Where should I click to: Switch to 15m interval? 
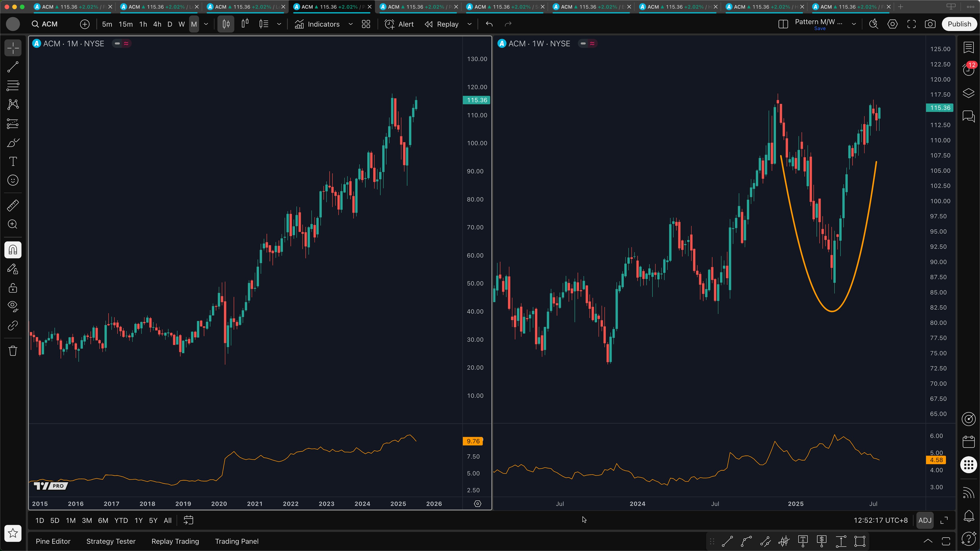coord(126,24)
